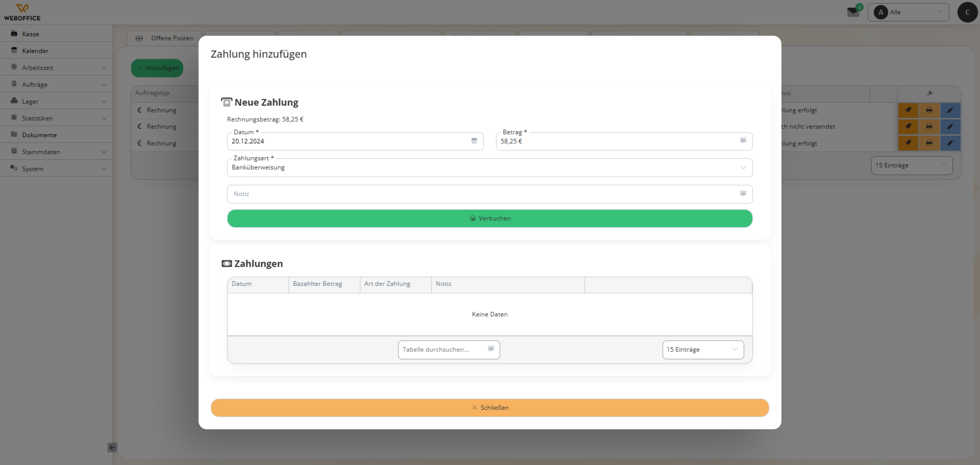
Task: Click print icon in second Rechnung row
Action: [x=929, y=127]
